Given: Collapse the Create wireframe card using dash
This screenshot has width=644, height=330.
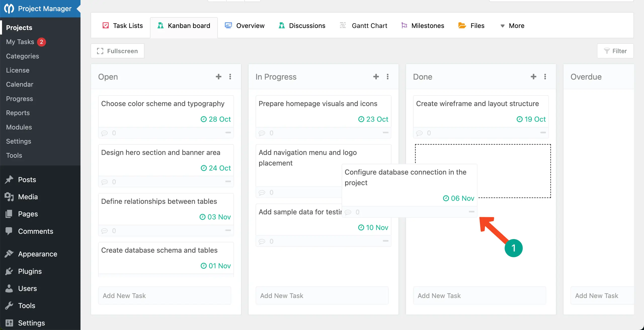Looking at the screenshot, I should coord(543,133).
